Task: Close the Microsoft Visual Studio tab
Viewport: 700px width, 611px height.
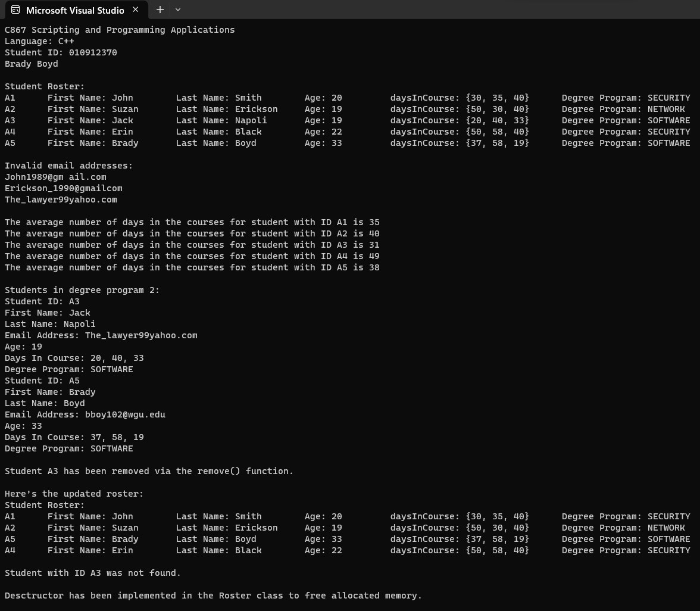Action: click(134, 10)
